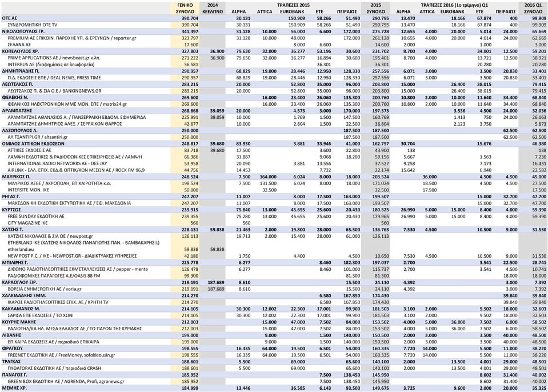Select the 2016 Q1 ΣΥΝΟΛΟ column header
The height and width of the screenshot is (392, 548).
533,9
